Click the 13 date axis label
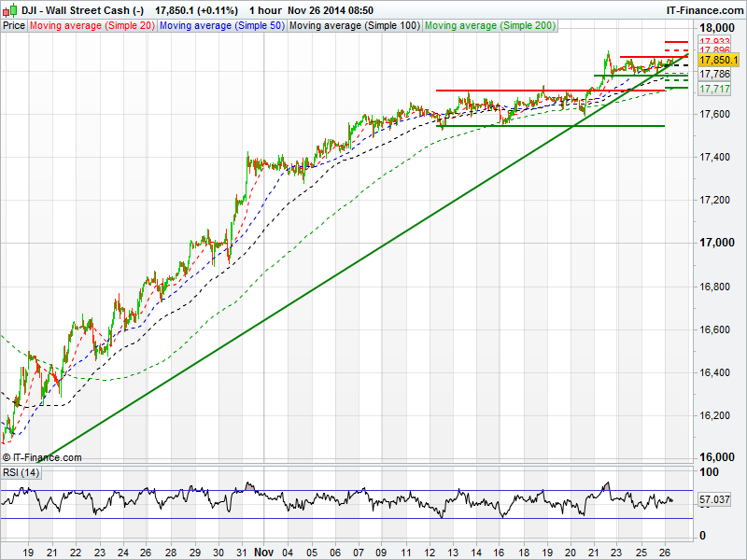This screenshot has height=560, width=747. click(452, 553)
